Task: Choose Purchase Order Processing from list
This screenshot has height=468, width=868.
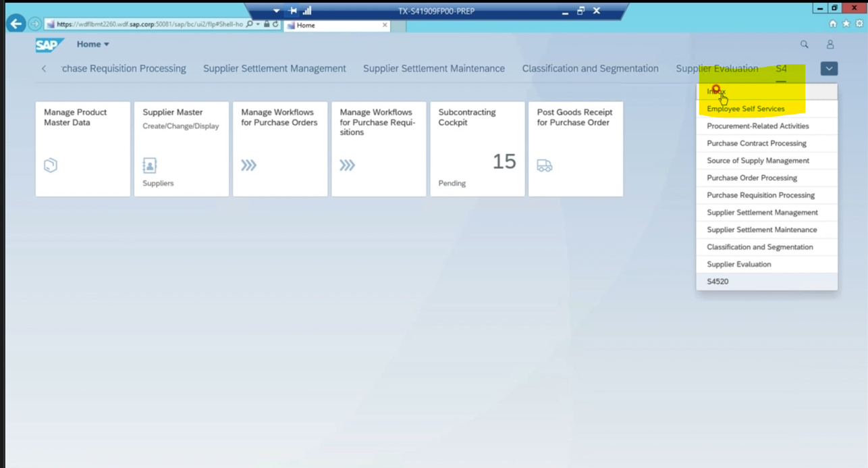Action: pos(767,178)
